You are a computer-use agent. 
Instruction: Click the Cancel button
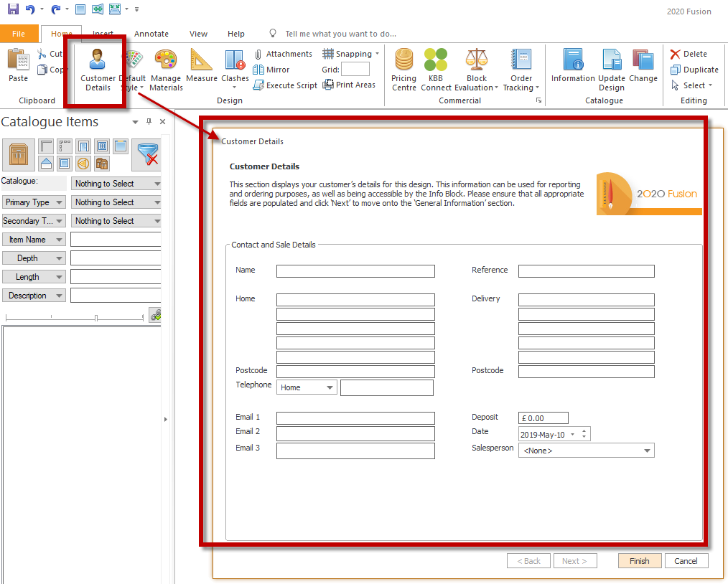(x=686, y=561)
